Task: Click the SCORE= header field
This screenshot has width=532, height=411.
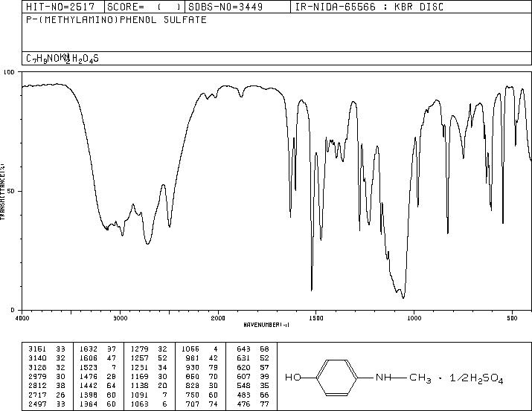Action: [144, 7]
